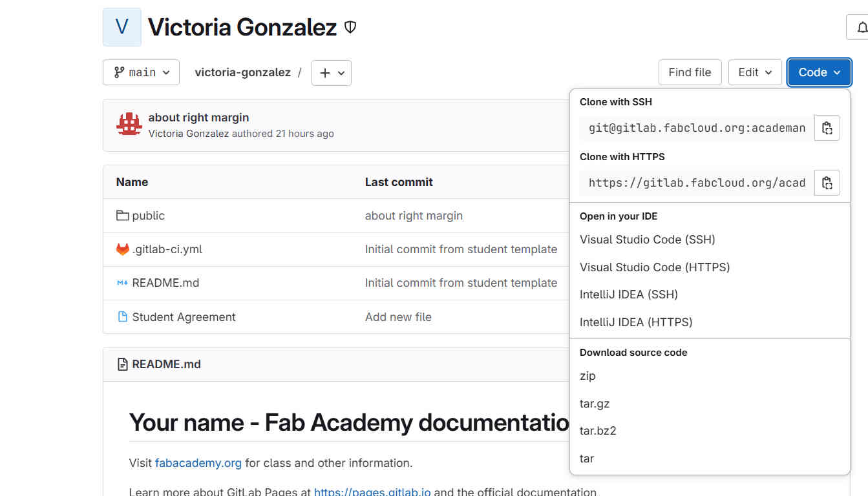The image size is (868, 496).
Task: Download source code as tar.gz
Action: (595, 404)
